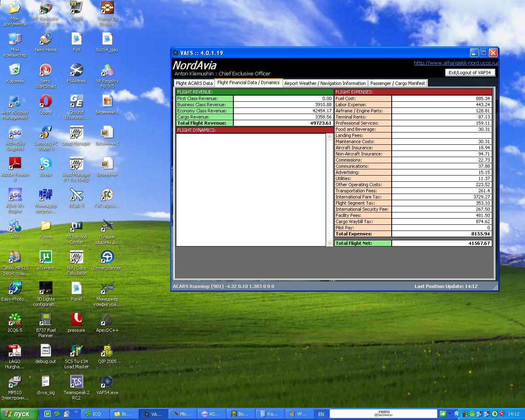Click the EN language indicator
The image size is (525, 420).
(x=321, y=414)
